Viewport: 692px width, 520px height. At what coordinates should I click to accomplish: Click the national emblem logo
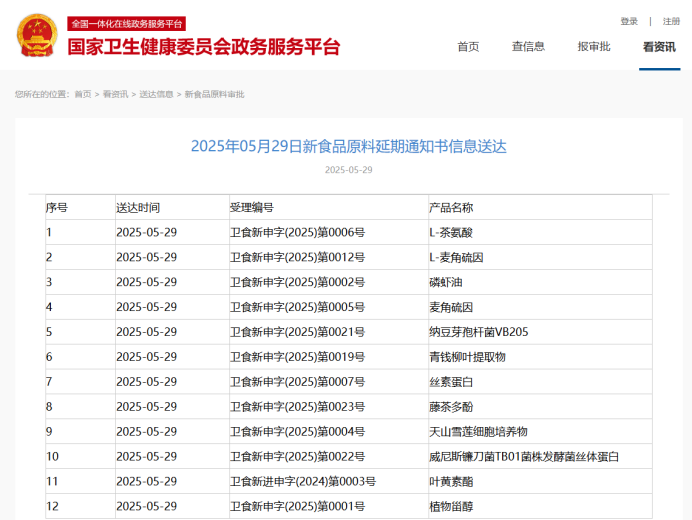[x=37, y=35]
